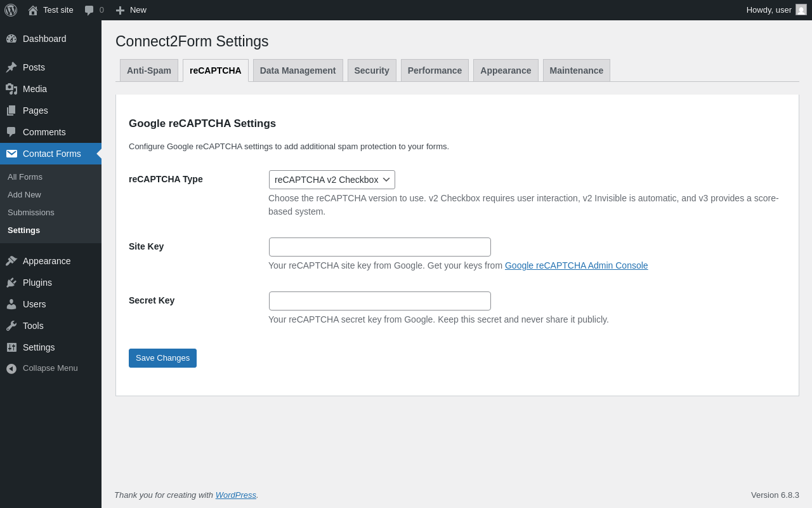Visit the Test site label

coord(58,10)
